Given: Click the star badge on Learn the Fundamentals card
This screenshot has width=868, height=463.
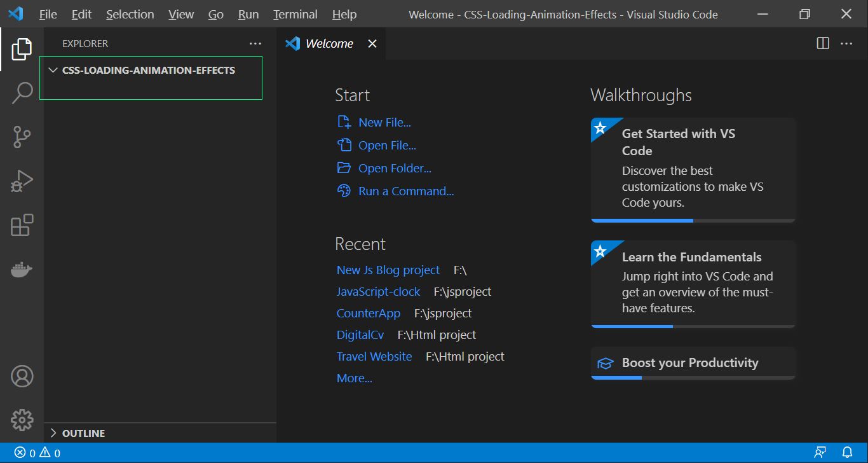Looking at the screenshot, I should tap(600, 251).
